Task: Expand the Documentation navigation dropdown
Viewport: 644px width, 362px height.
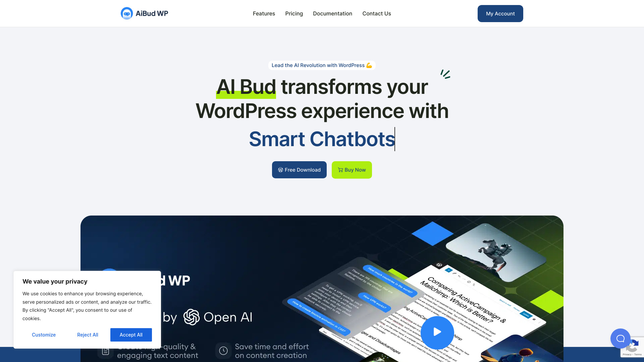Action: [332, 13]
